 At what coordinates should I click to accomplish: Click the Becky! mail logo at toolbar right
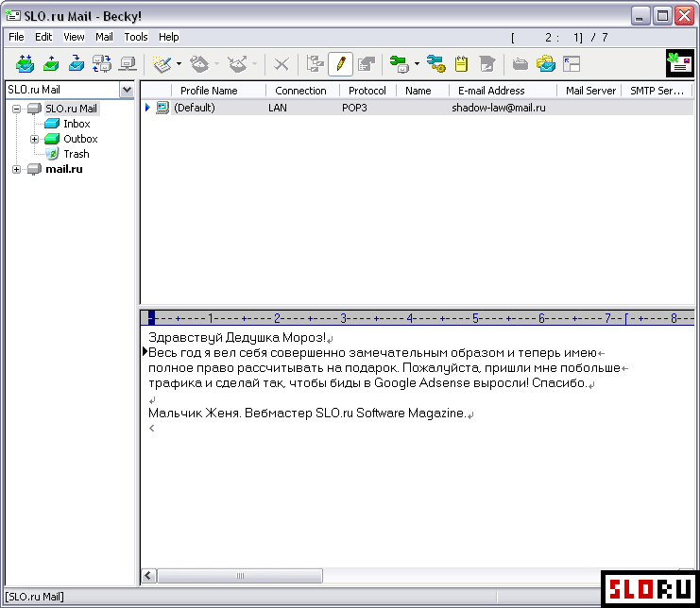pos(679,63)
